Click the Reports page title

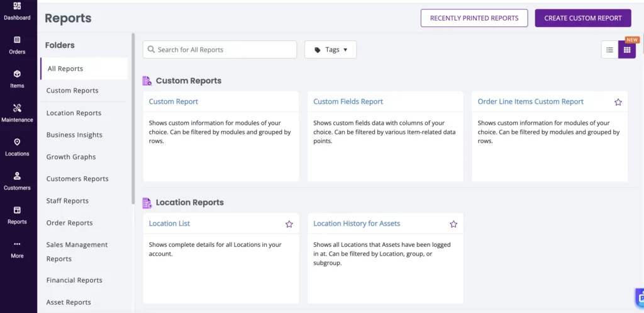pyautogui.click(x=68, y=18)
